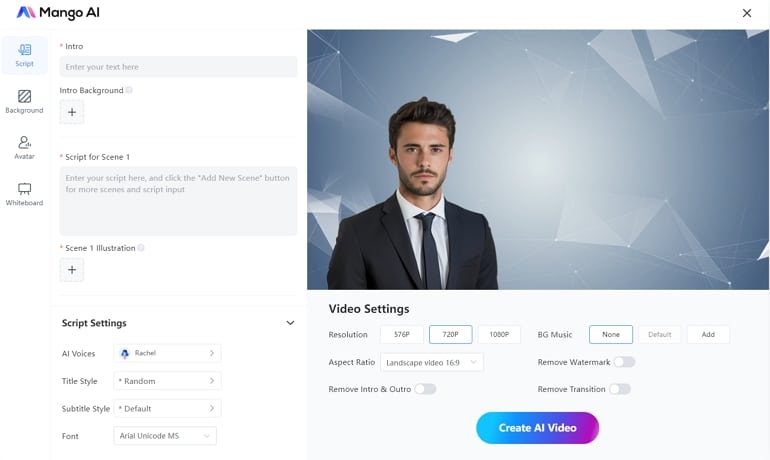Click the Intro Background info icon
Screen dimensions: 770x460
[129, 90]
